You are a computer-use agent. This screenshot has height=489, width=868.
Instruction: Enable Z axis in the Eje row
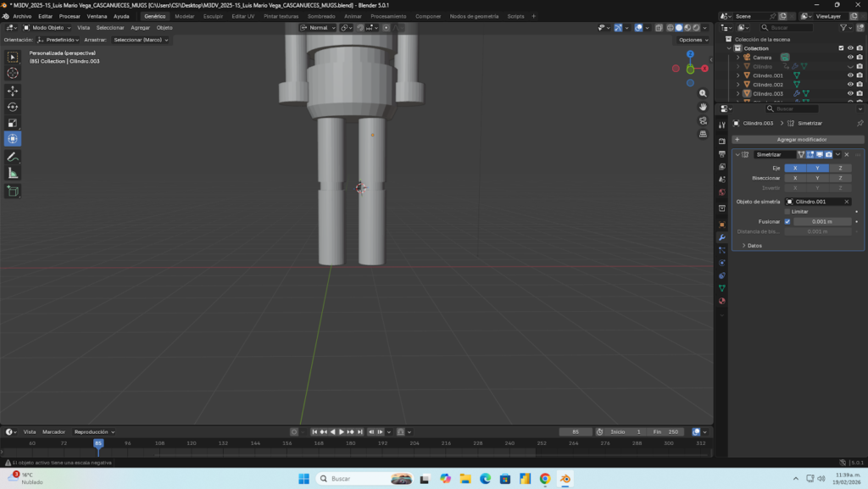click(x=840, y=168)
